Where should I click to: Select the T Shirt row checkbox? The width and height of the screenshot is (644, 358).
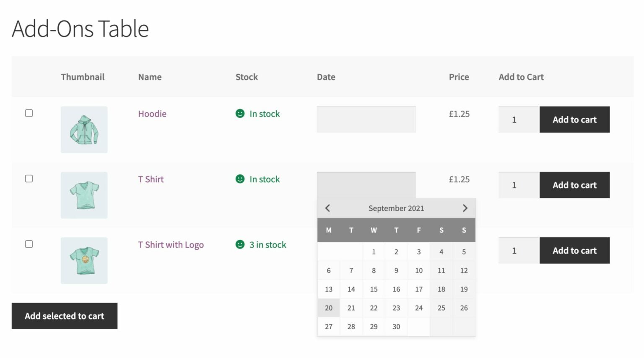pyautogui.click(x=29, y=179)
